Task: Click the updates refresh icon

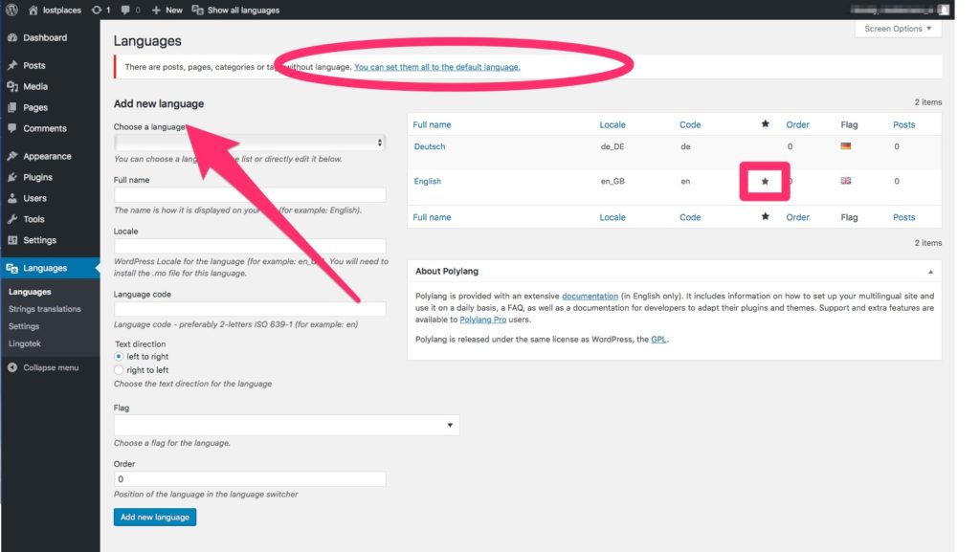Action: [97, 10]
